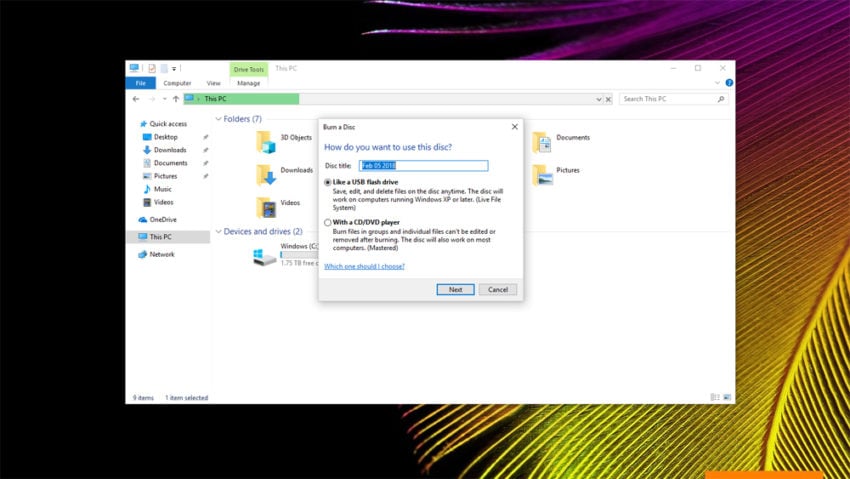Open Explorer help question mark icon
This screenshot has height=479, width=850.
729,83
